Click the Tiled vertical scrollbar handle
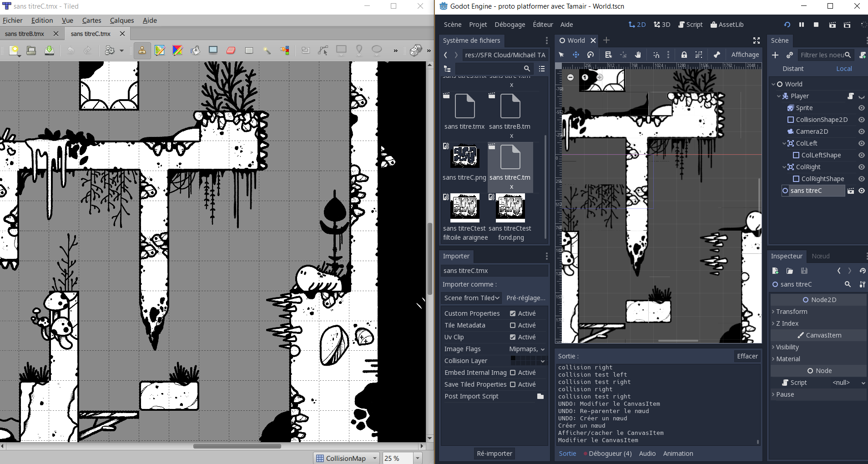Image resolution: width=868 pixels, height=464 pixels. (429, 259)
